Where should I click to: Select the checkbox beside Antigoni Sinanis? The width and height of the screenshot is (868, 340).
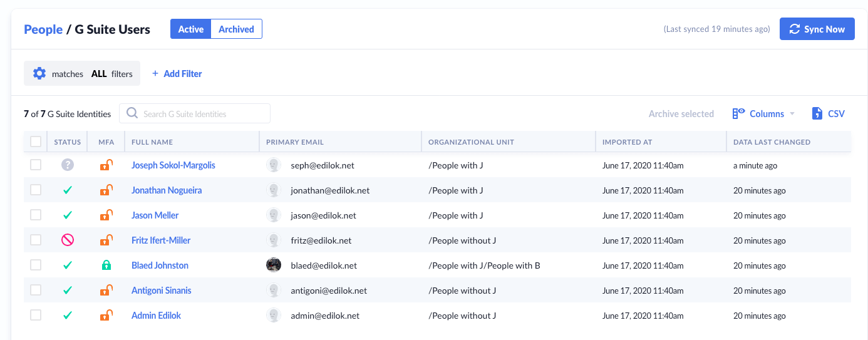point(36,291)
